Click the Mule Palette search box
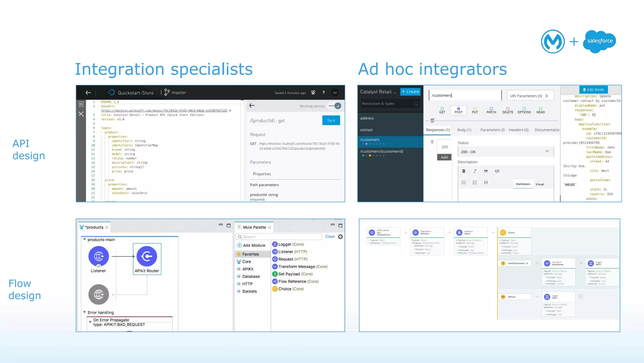This screenshot has height=363, width=644. click(279, 237)
